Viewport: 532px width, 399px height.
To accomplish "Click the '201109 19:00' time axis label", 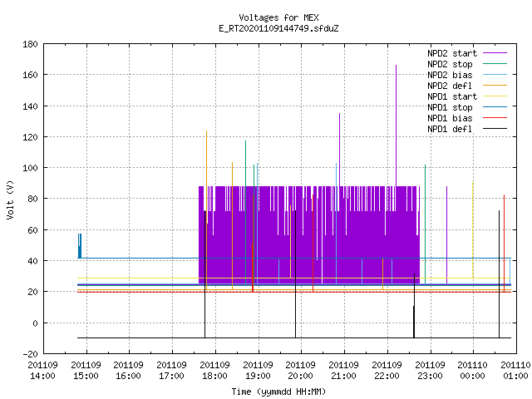I will 258,371.
